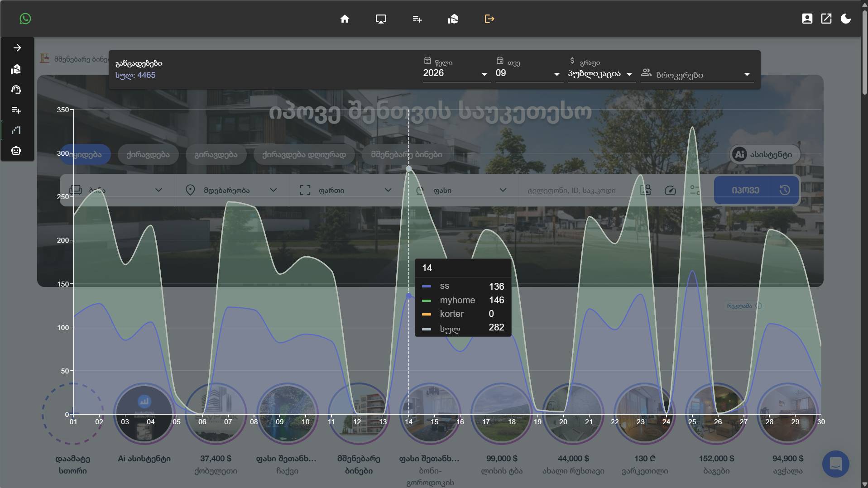This screenshot has width=868, height=488.
Task: Open the listings stack icon in top navigation
Action: [x=453, y=19]
